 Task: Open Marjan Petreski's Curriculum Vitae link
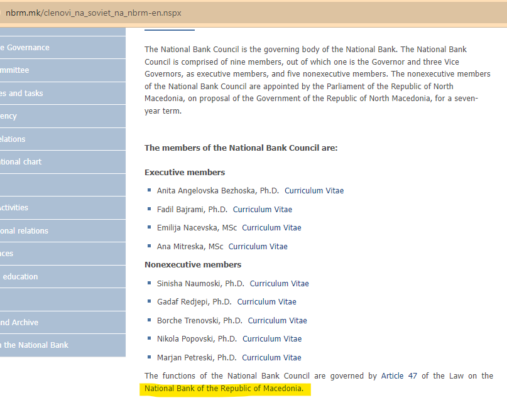(x=271, y=358)
